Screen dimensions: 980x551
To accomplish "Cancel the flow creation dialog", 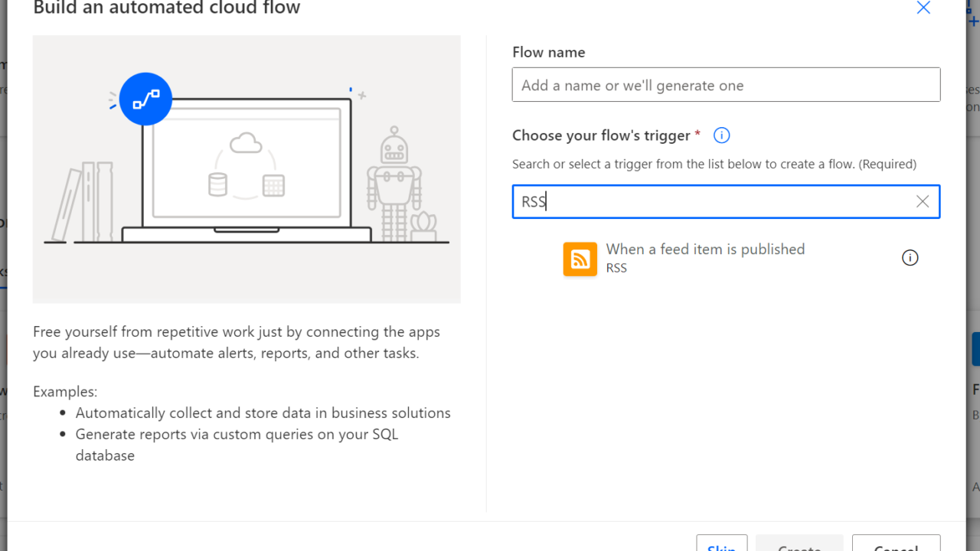I will (895, 545).
